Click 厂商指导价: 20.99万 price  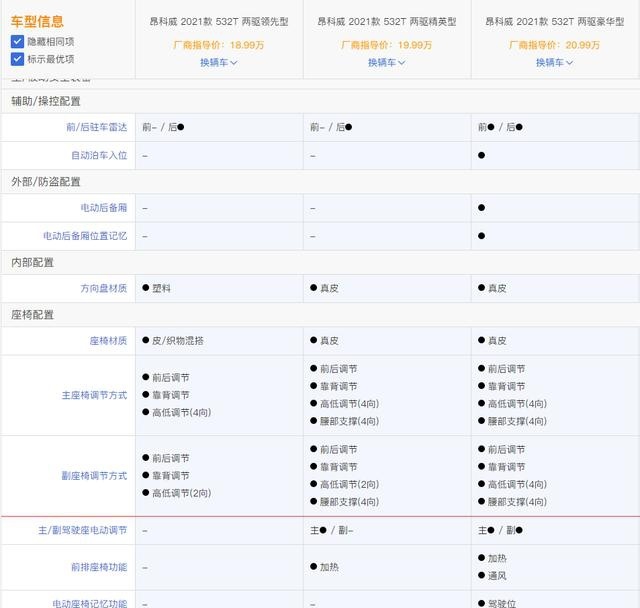click(554, 45)
